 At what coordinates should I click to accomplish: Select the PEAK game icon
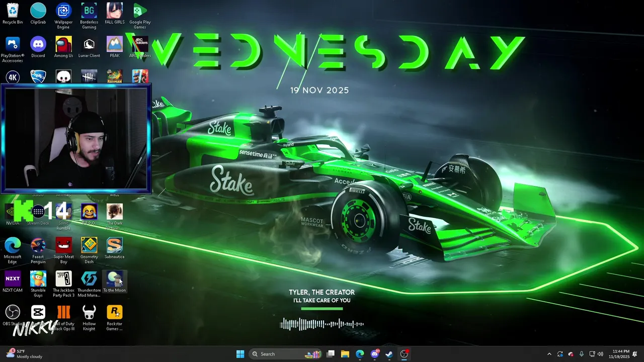[x=115, y=47]
